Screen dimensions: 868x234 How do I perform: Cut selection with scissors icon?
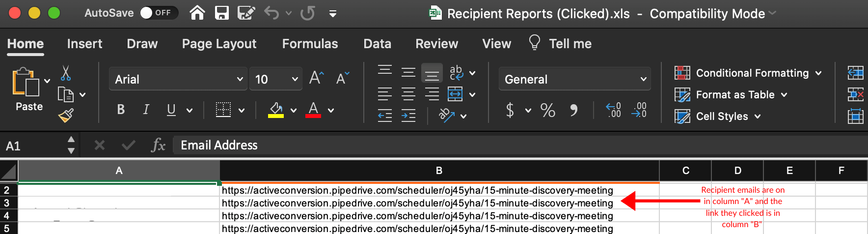(x=66, y=73)
